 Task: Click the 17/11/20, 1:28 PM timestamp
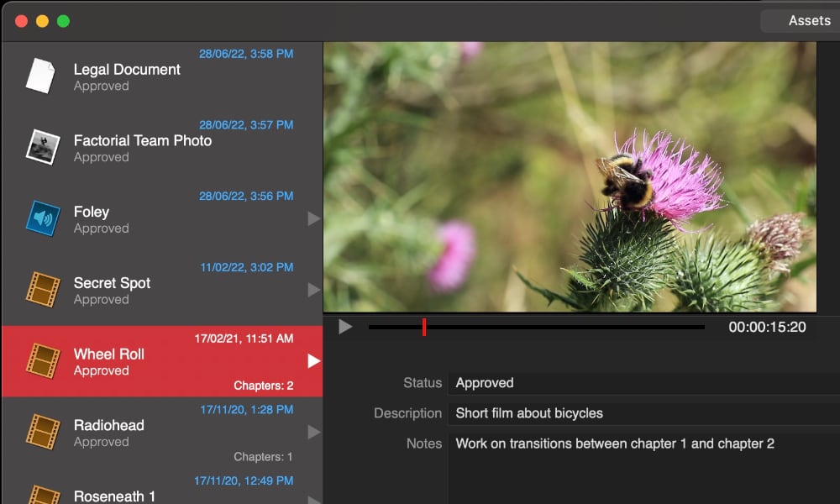[x=246, y=410]
